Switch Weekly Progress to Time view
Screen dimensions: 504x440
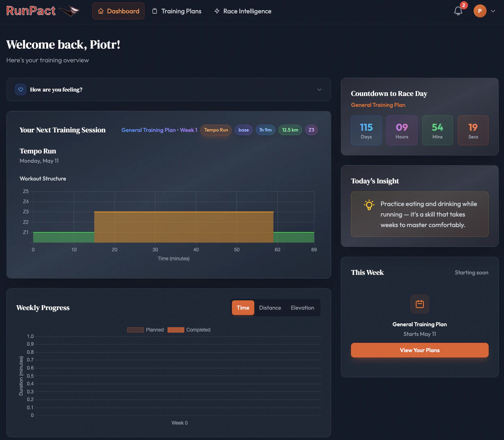(x=243, y=308)
